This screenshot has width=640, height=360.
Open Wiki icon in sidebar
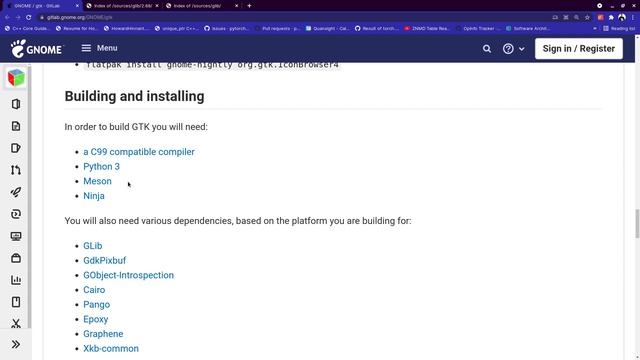point(16,302)
